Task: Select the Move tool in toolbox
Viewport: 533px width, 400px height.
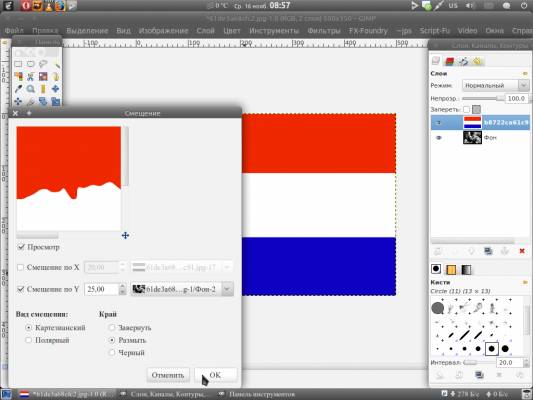Action: tap(55, 89)
